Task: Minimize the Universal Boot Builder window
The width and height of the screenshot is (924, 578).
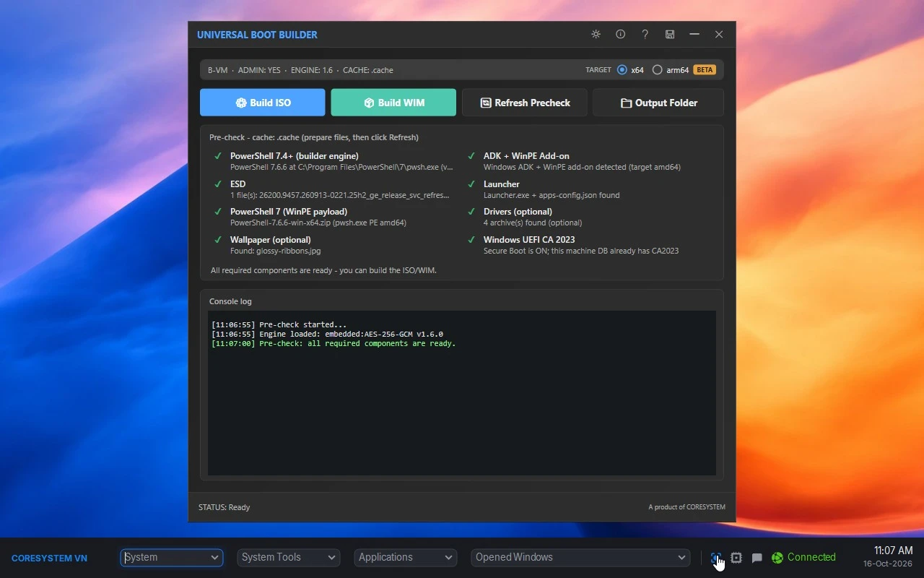Action: 694,34
